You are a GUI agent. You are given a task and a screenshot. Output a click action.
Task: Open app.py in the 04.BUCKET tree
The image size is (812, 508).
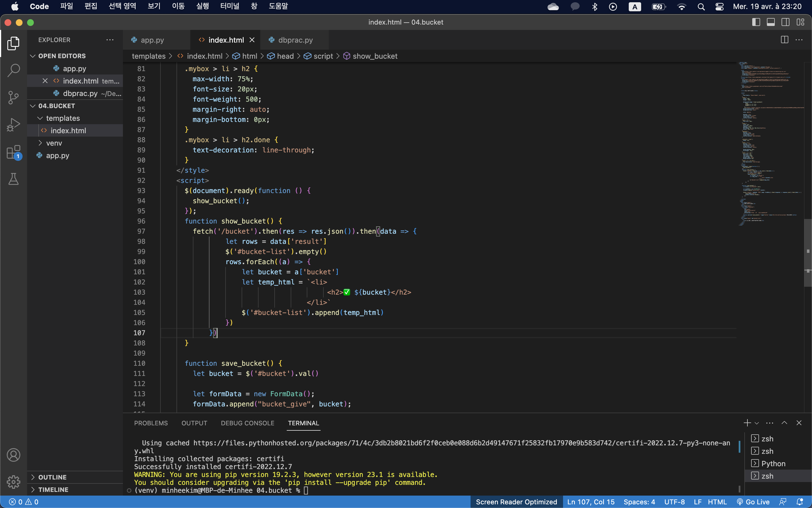pyautogui.click(x=75, y=156)
